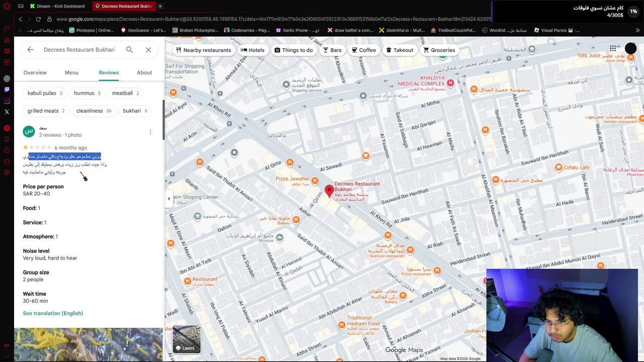The width and height of the screenshot is (644, 362).
Task: Open the Gartic Phone bookmark
Action: point(297,30)
